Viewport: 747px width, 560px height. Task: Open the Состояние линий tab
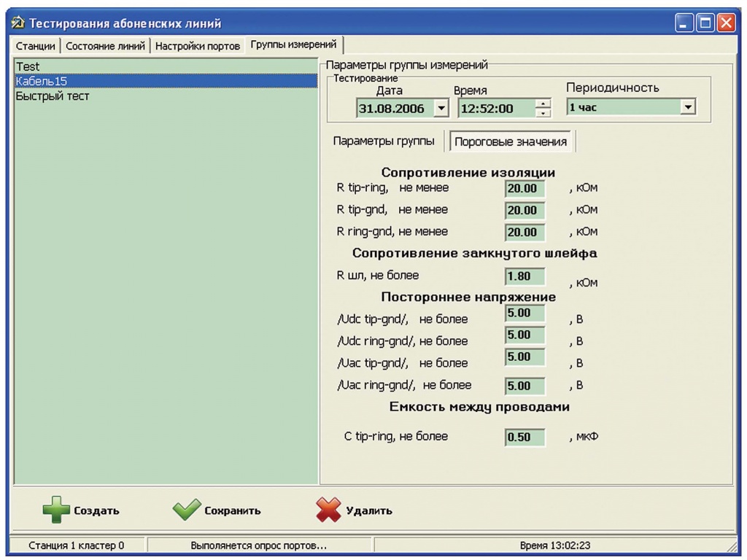[107, 45]
